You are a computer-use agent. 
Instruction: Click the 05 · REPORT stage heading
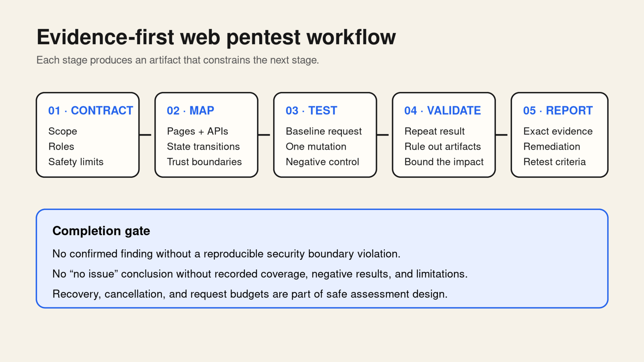pos(558,111)
